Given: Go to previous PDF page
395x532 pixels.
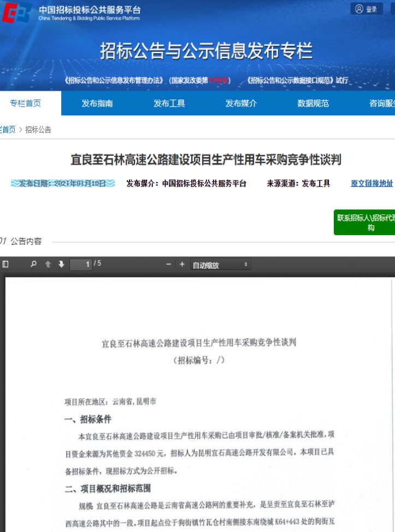Looking at the screenshot, I should (48, 264).
